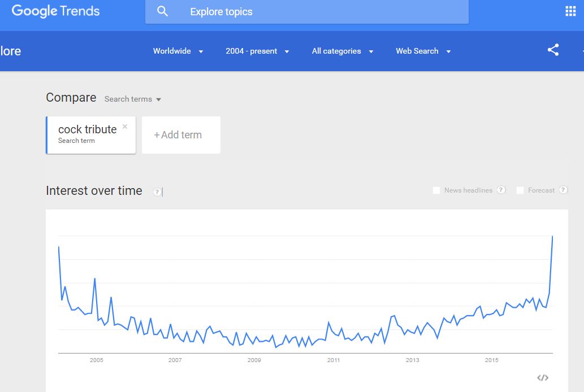Click the peak point at chart's right end
The image size is (584, 392).
pyautogui.click(x=552, y=236)
